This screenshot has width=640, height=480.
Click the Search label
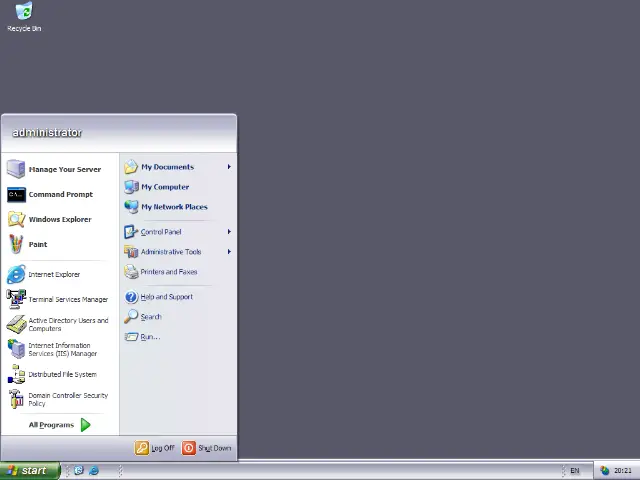pos(151,317)
